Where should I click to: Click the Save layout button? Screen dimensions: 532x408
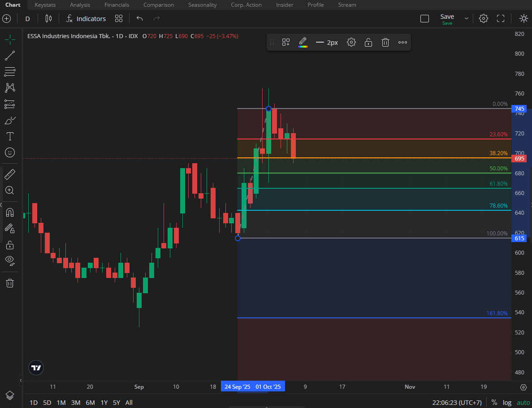(447, 19)
